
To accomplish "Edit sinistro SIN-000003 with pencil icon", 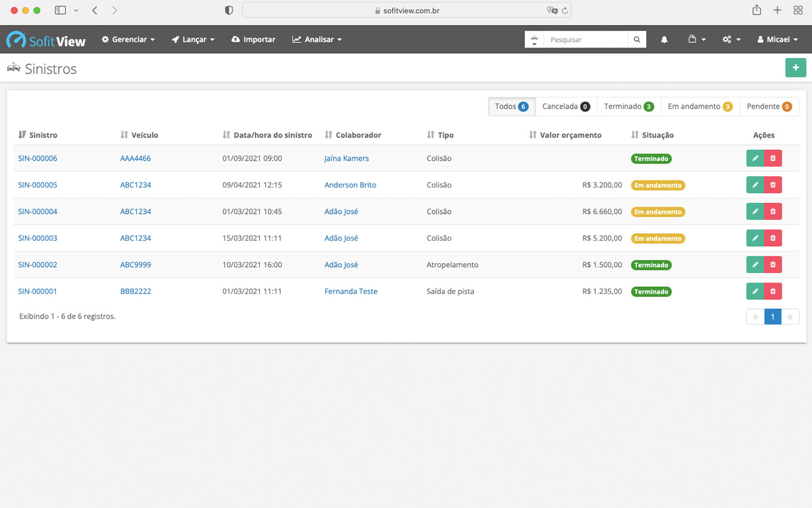I will click(x=755, y=238).
